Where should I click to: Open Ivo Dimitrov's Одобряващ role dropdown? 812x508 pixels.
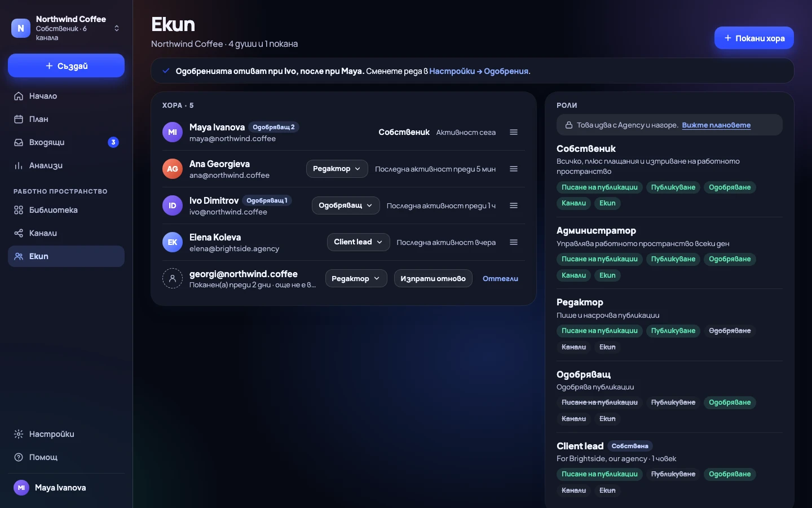346,205
